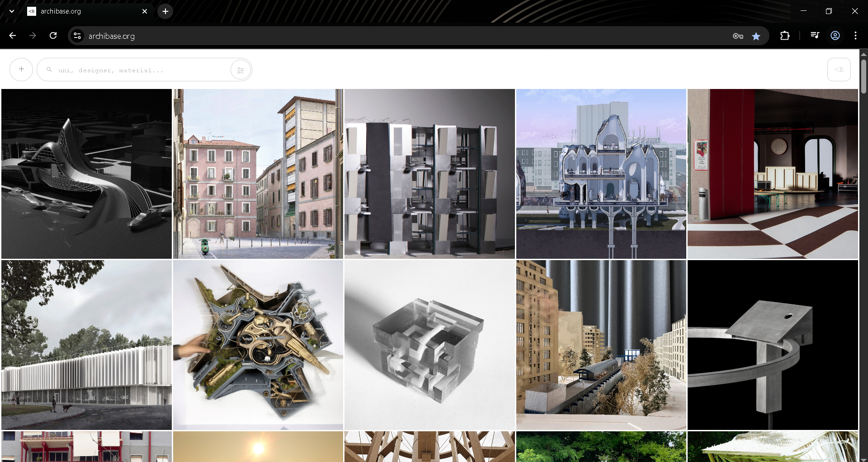The height and width of the screenshot is (462, 868).
Task: Open the white slatted pavilion render
Action: pyautogui.click(x=86, y=345)
